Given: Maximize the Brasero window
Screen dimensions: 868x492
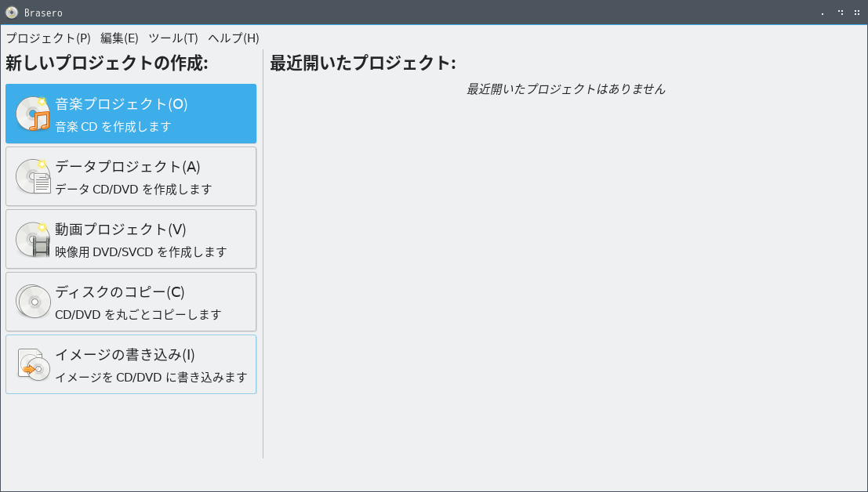Looking at the screenshot, I should (x=841, y=13).
